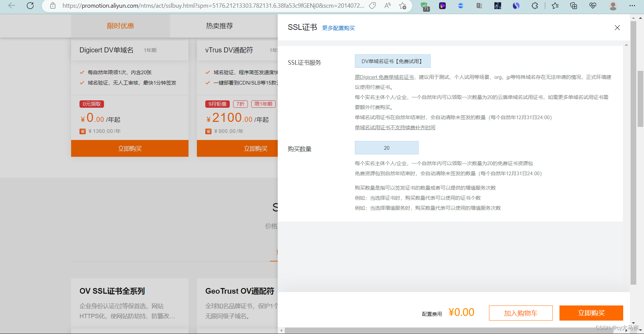Viewport: 644px width, 334px height.
Task: Click the 每自然年限领1次，内含20张 line
Action: pos(120,73)
